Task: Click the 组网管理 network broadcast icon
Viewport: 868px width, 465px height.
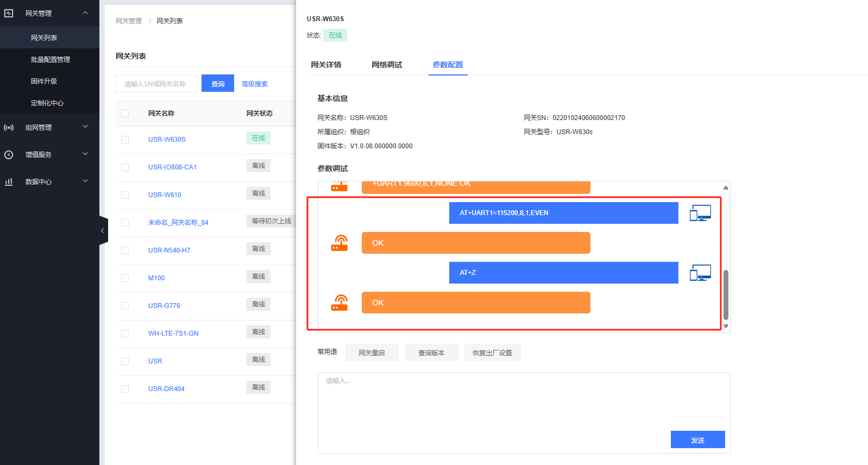Action: tap(9, 128)
